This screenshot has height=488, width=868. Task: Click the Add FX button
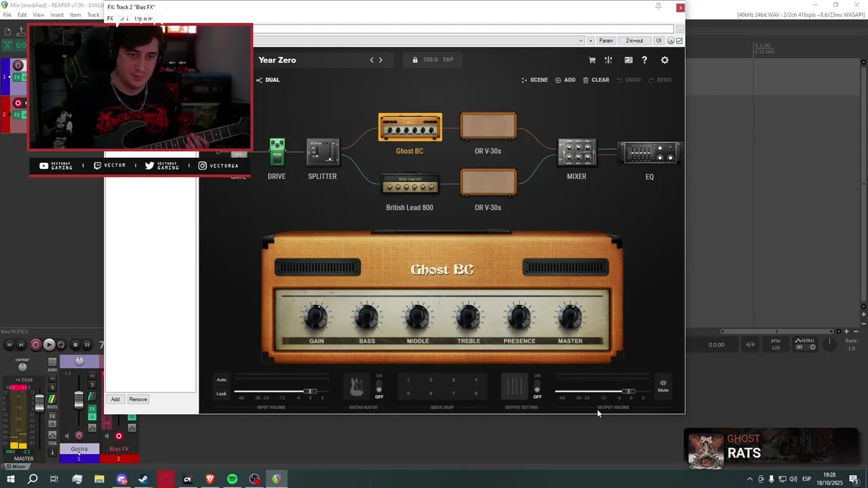tap(115, 399)
